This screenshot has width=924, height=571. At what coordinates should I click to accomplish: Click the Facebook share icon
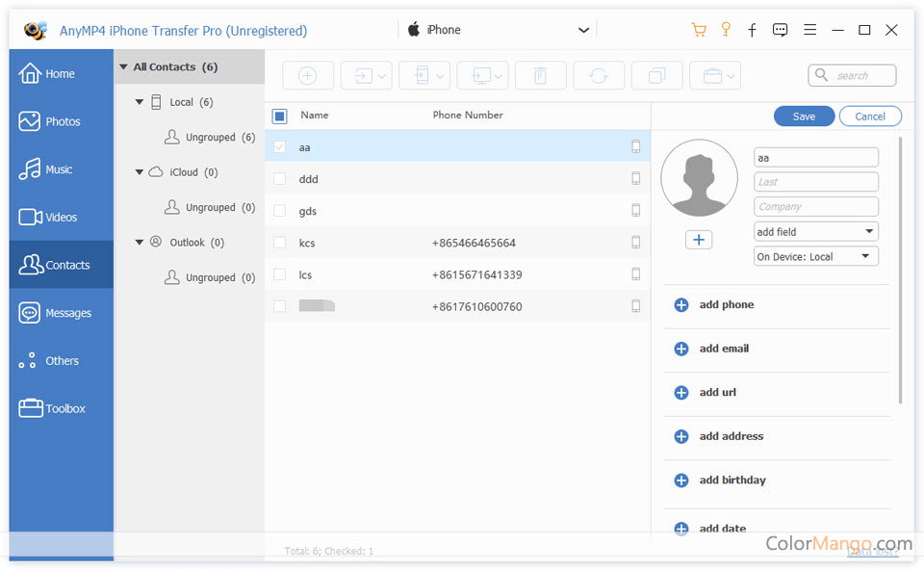[752, 29]
